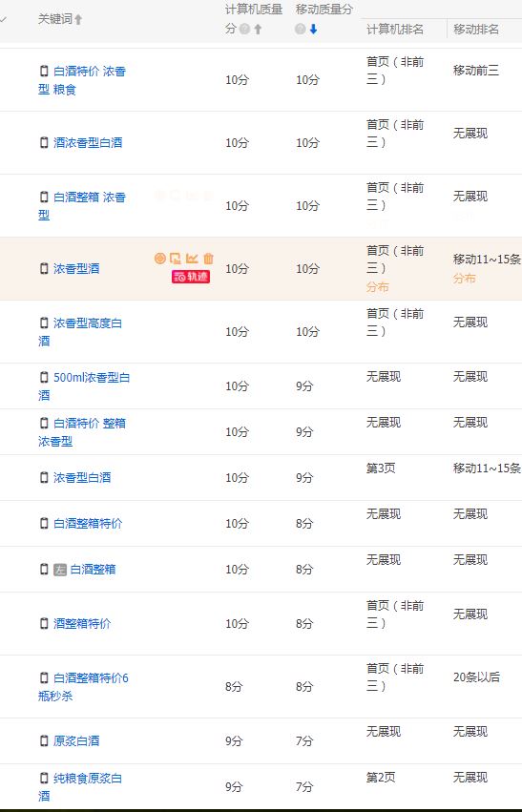The width and height of the screenshot is (522, 812).
Task: Click the gray 左 badge before 白酒整箱
Action: tap(60, 570)
